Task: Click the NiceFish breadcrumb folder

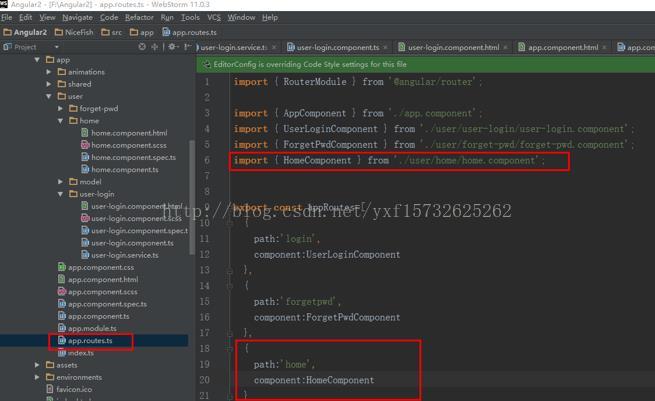Action: 74,32
